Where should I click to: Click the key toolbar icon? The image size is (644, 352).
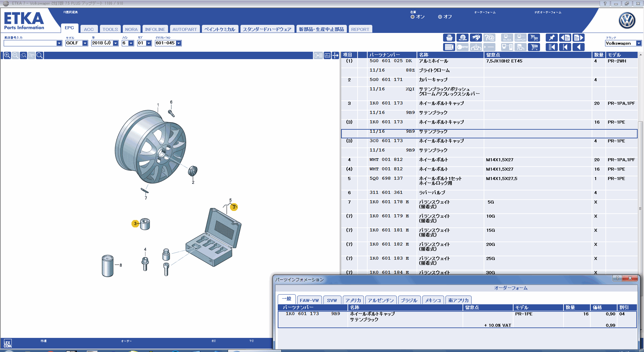click(x=463, y=47)
